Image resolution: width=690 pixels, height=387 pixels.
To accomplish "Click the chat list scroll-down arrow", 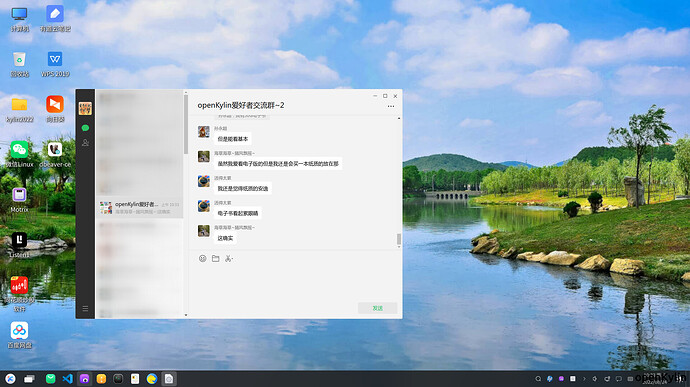I will pyautogui.click(x=186, y=315).
